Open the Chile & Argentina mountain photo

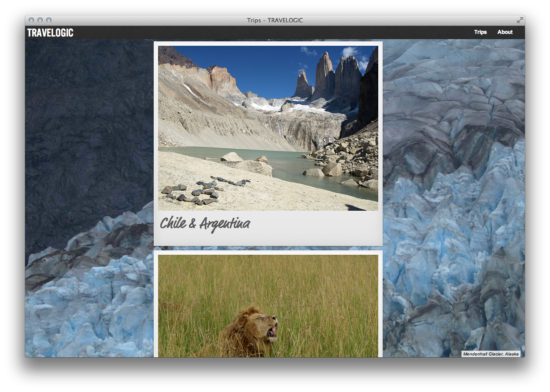click(x=268, y=128)
